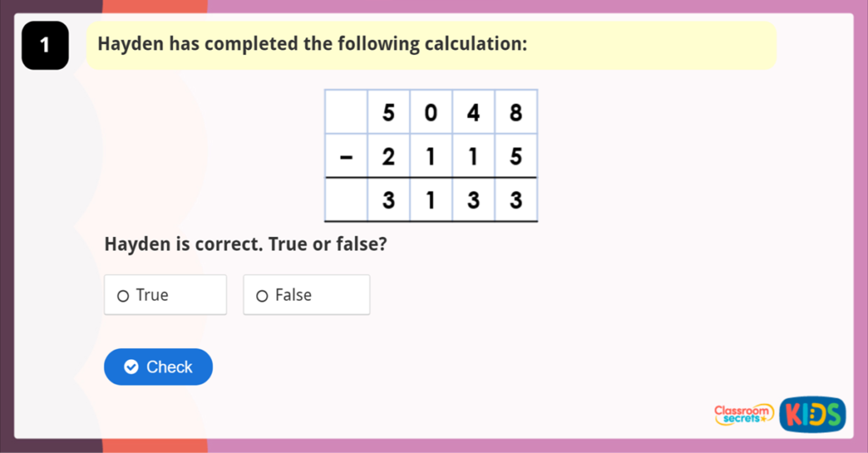Click the yellow question heading banner
The height and width of the screenshot is (453, 868).
431,45
